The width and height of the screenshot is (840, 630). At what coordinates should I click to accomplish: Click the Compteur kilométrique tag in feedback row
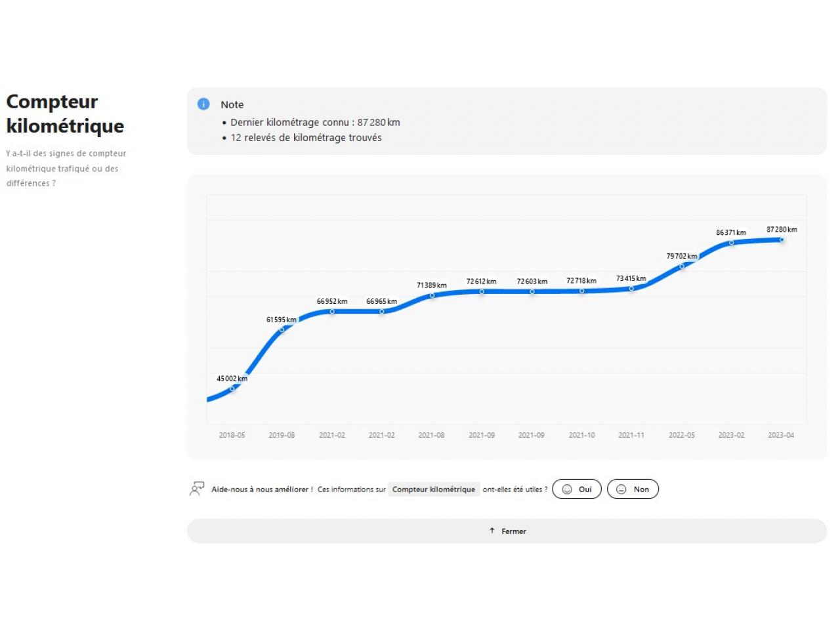433,489
